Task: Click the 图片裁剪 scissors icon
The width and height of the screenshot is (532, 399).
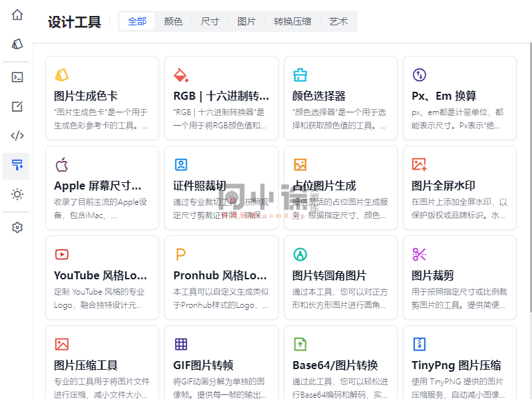Action: point(420,254)
